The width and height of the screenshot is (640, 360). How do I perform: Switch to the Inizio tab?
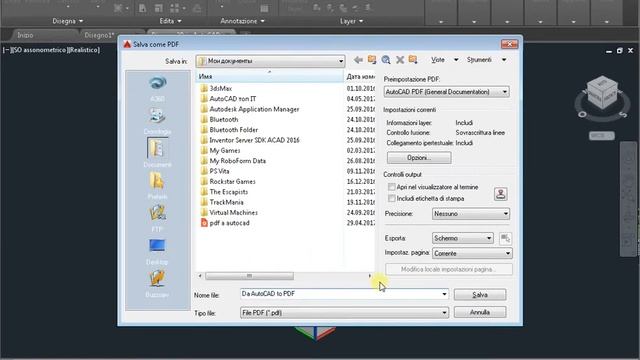[25, 35]
